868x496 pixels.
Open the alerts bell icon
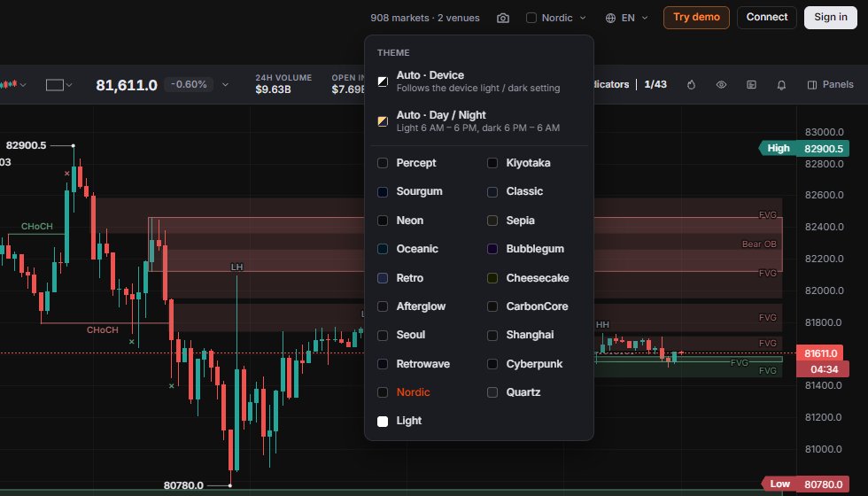[781, 85]
